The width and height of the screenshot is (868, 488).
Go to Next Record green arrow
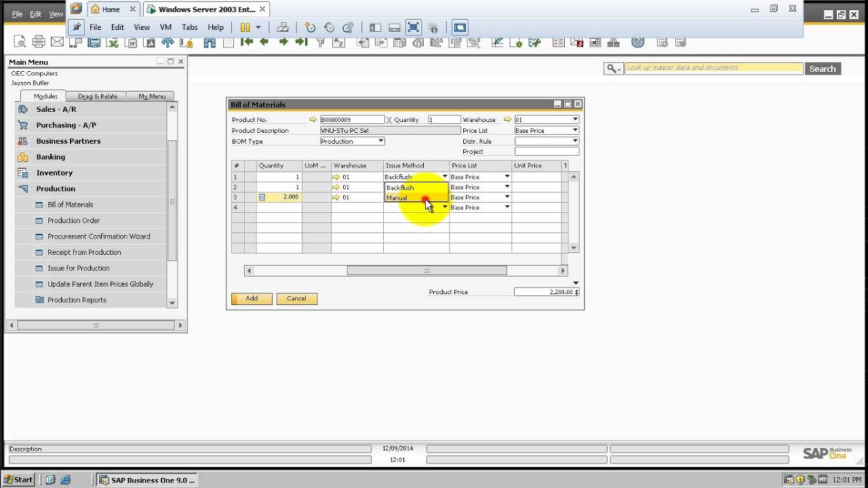pos(283,42)
